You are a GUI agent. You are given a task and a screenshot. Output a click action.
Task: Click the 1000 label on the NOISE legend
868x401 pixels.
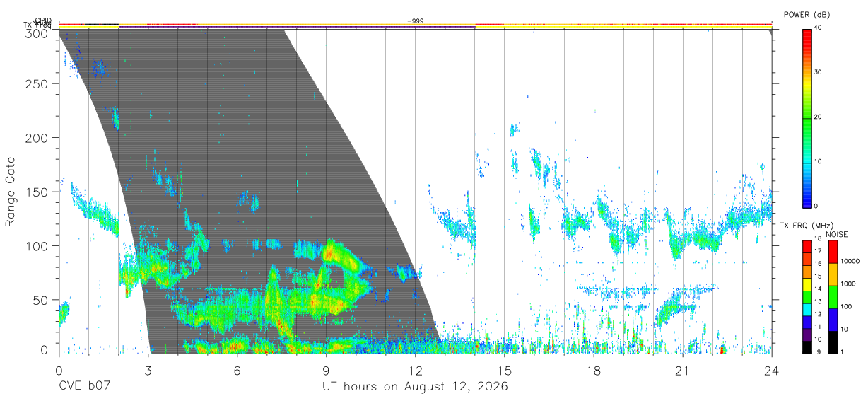848,284
